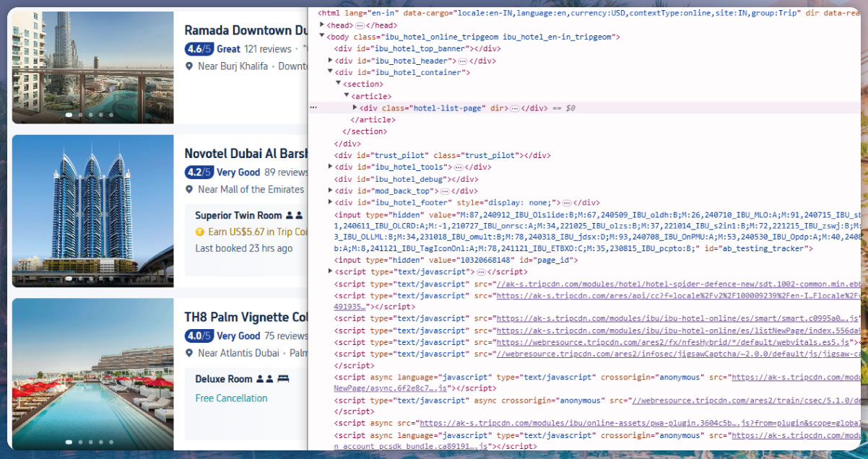Image resolution: width=868 pixels, height=459 pixels.
Task: Open the Novotel Dubai Al Barsha hotel title
Action: pos(246,154)
